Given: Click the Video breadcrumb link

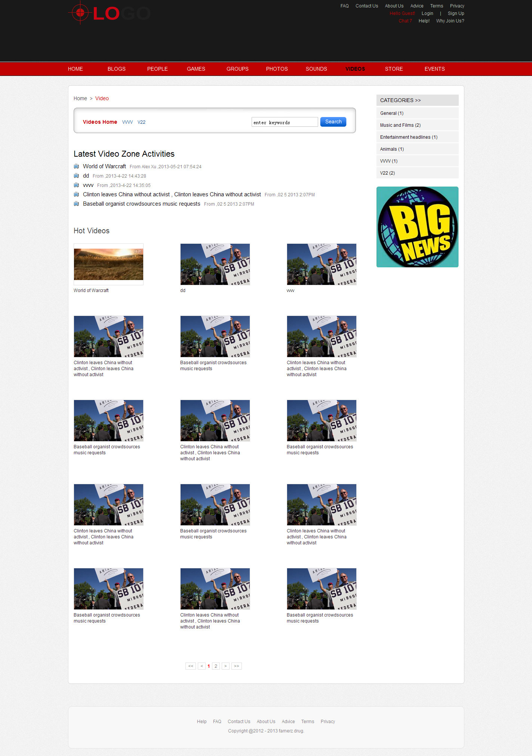Looking at the screenshot, I should click(x=102, y=98).
